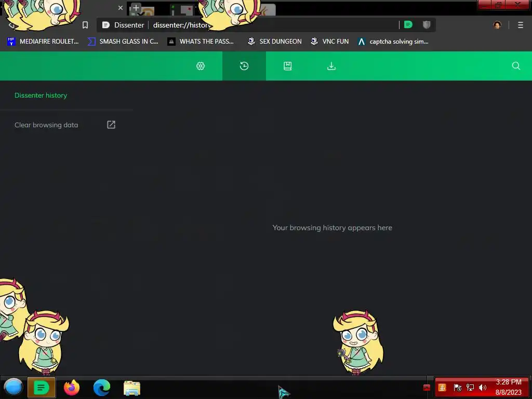Screen dimensions: 532x399
Task: Click the Dissenter comment extension icon
Action: 408,24
